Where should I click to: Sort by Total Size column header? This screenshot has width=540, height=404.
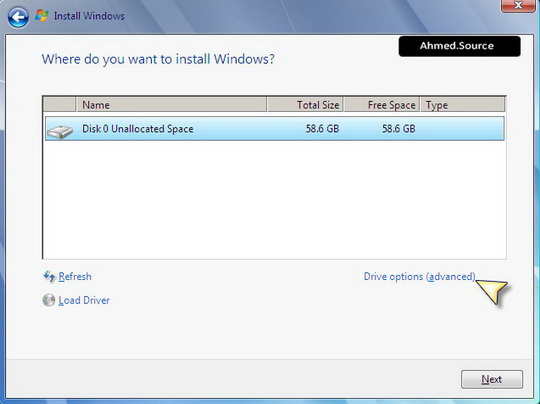point(305,105)
